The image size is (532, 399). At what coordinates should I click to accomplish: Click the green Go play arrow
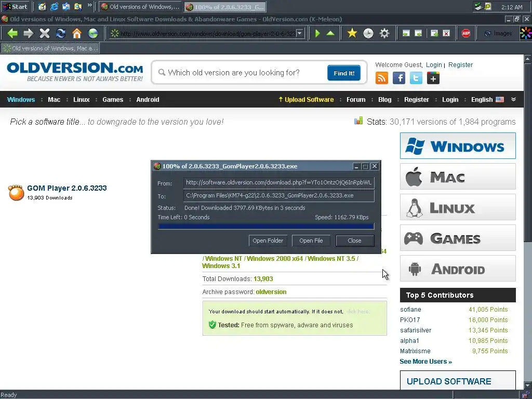pyautogui.click(x=317, y=33)
